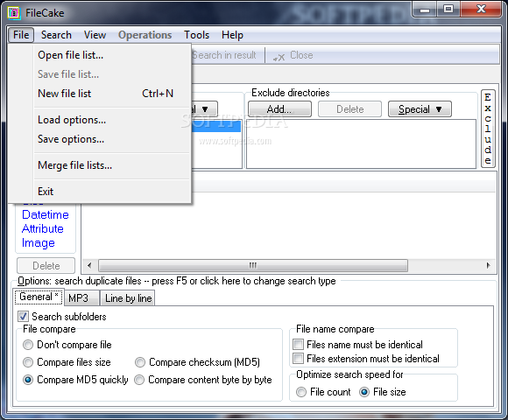Click the vertical Exclude side button

(x=488, y=129)
